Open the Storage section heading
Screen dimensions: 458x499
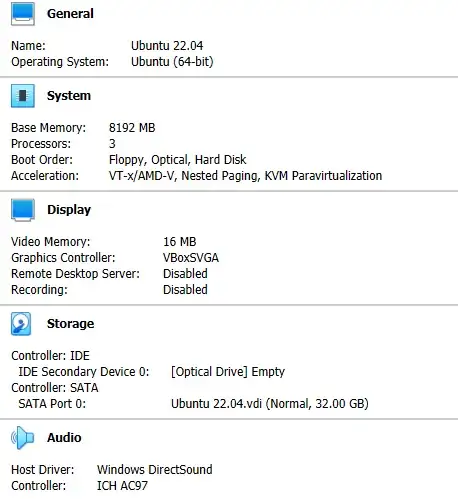pyautogui.click(x=70, y=324)
